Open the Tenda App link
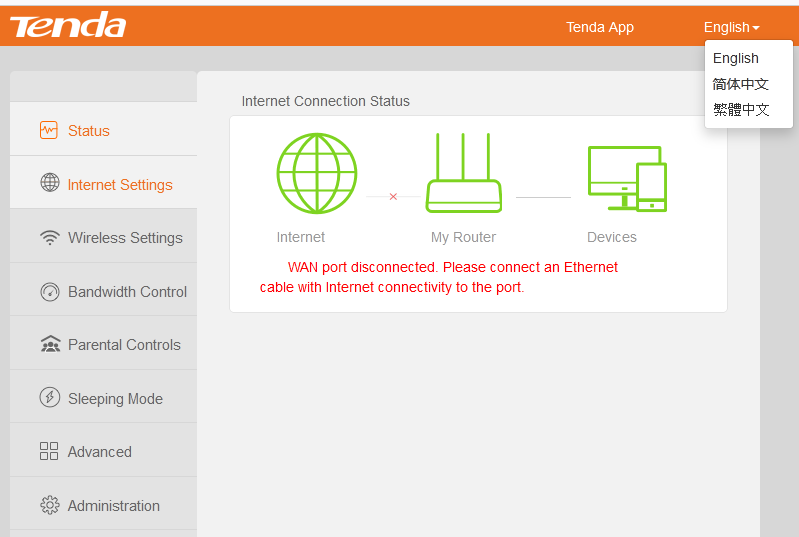The width and height of the screenshot is (799, 537). point(600,27)
